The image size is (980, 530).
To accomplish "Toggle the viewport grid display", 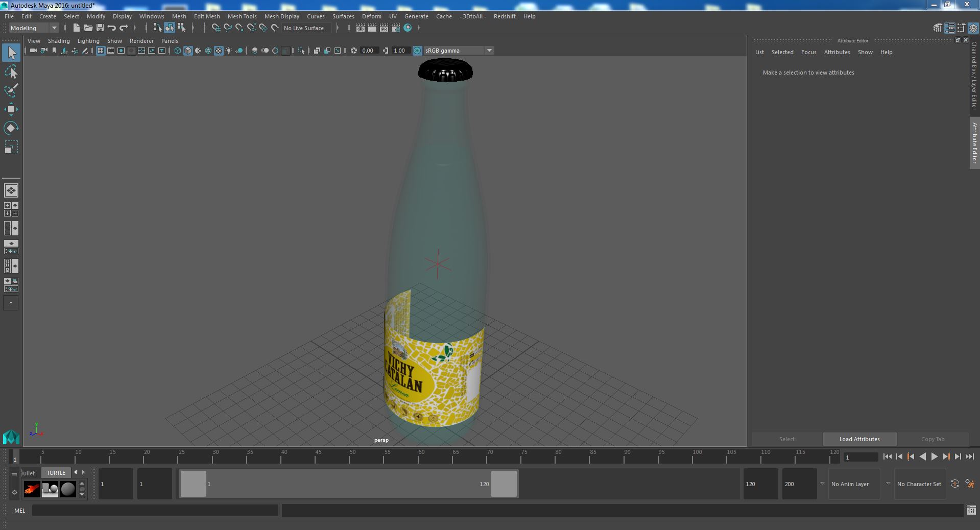I will coord(101,51).
